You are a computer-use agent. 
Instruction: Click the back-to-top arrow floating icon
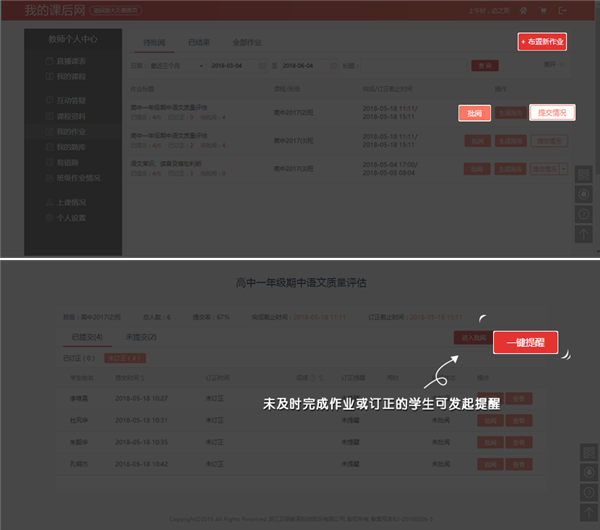coord(583,234)
